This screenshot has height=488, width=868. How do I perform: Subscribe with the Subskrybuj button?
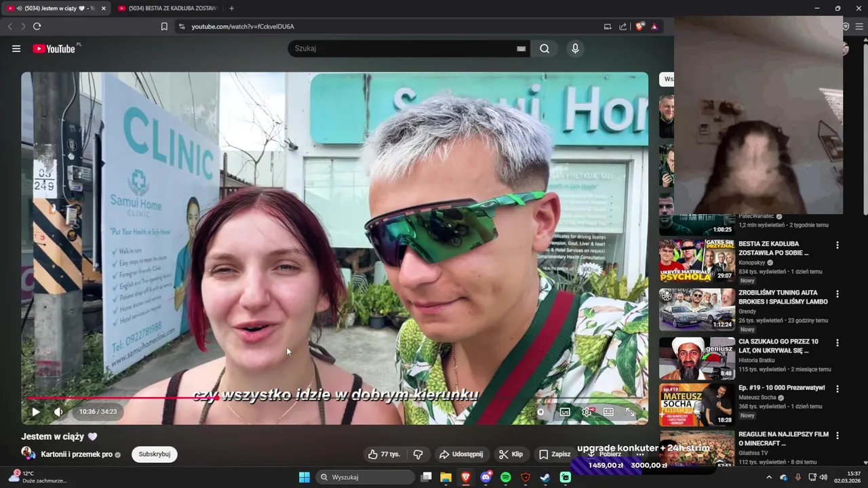[155, 454]
